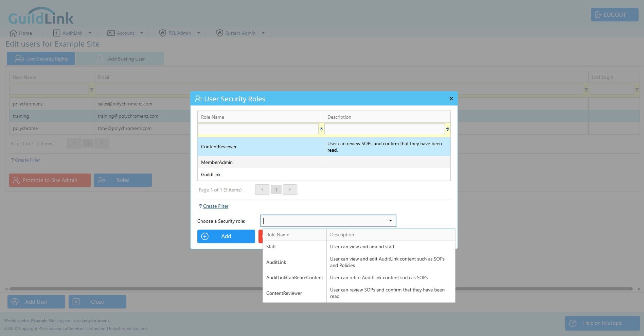Click the Home house icon
The height and width of the screenshot is (336, 644).
[13, 33]
